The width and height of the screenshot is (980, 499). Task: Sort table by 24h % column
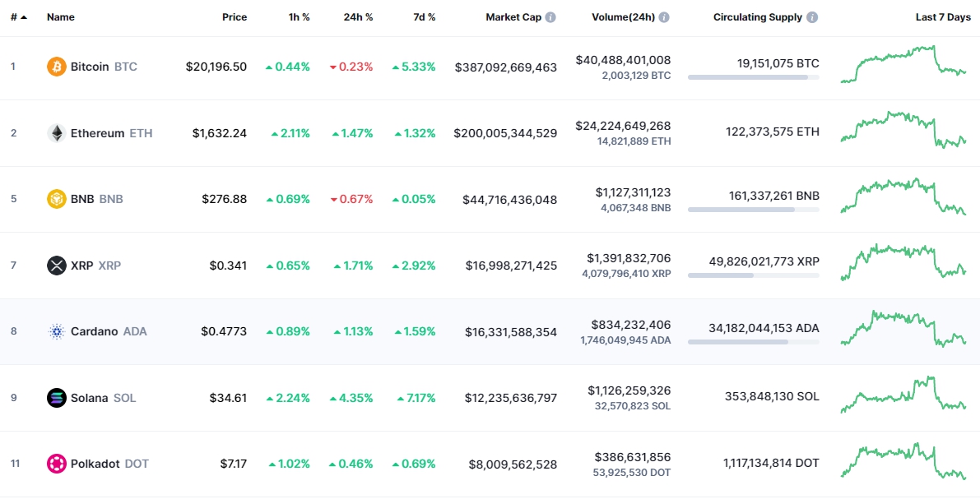pyautogui.click(x=358, y=17)
